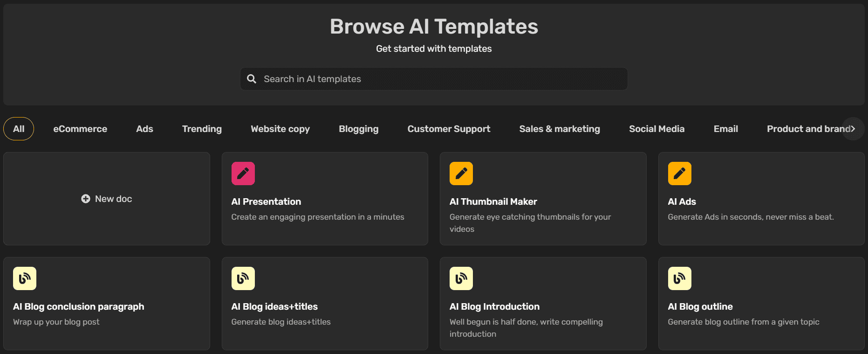The height and width of the screenshot is (354, 868).
Task: Click the AI Ads pencil icon
Action: point(679,174)
